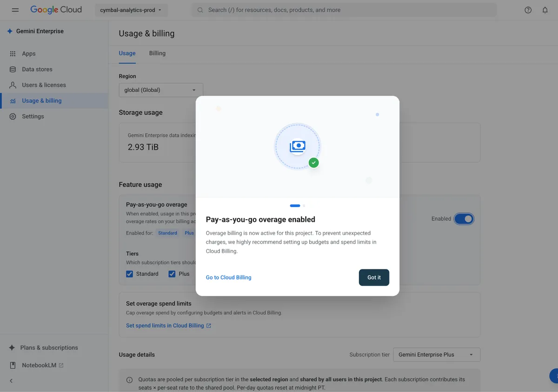Uncheck the Standard tier checkbox

(130, 274)
